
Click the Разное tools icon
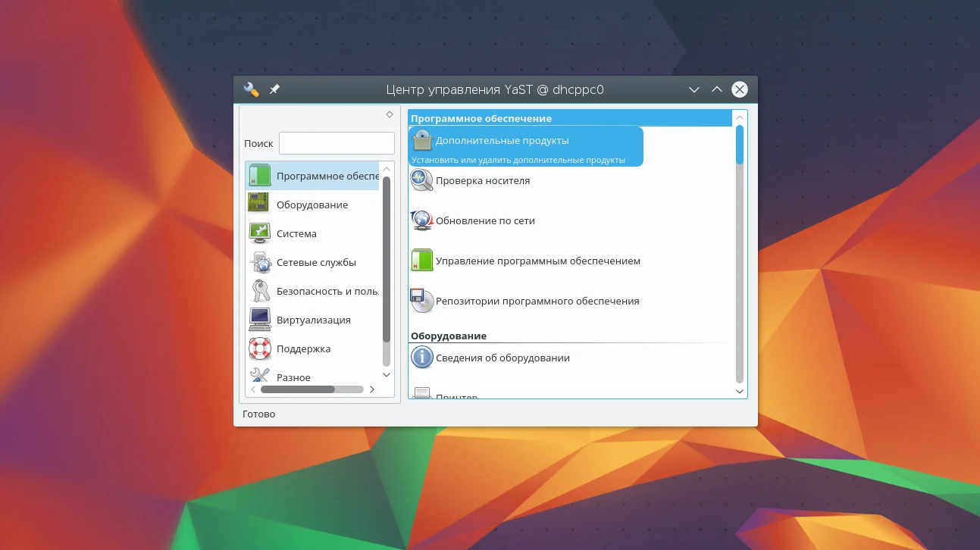pos(260,376)
